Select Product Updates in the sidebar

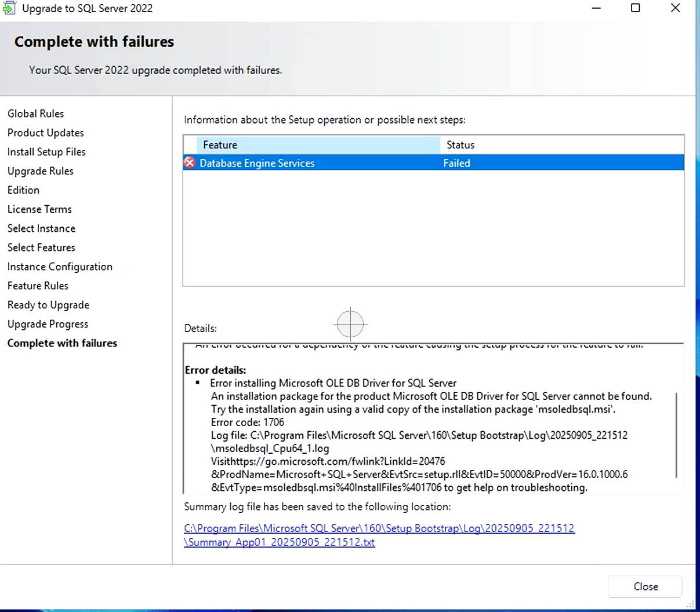45,133
